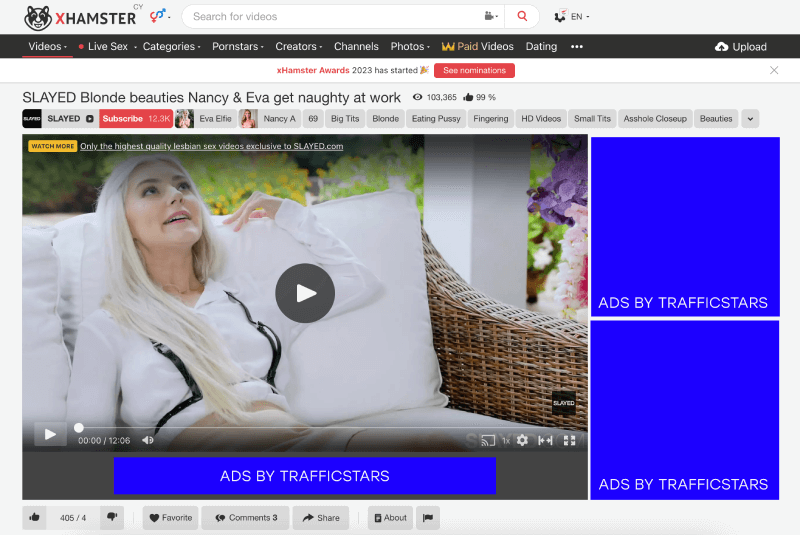Click the TrafficStars banner below the video
800x535 pixels.
click(x=305, y=476)
